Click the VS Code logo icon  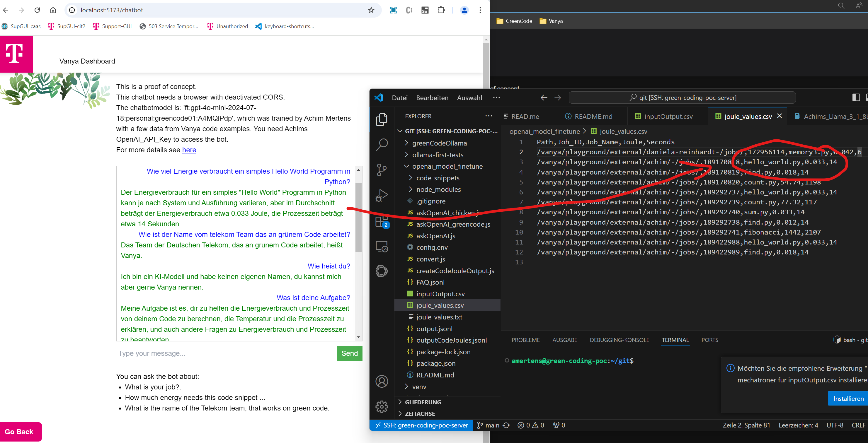(x=379, y=98)
